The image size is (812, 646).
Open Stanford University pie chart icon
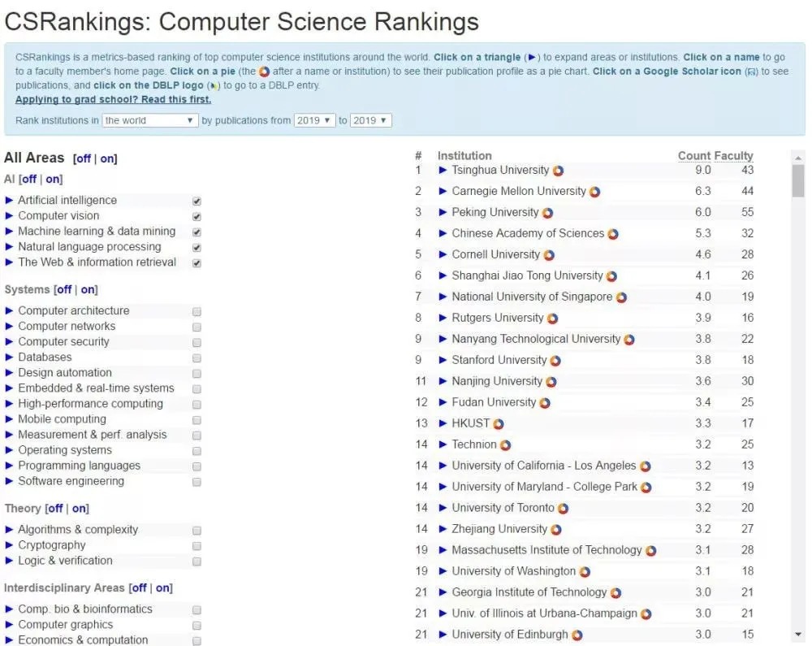pyautogui.click(x=555, y=361)
